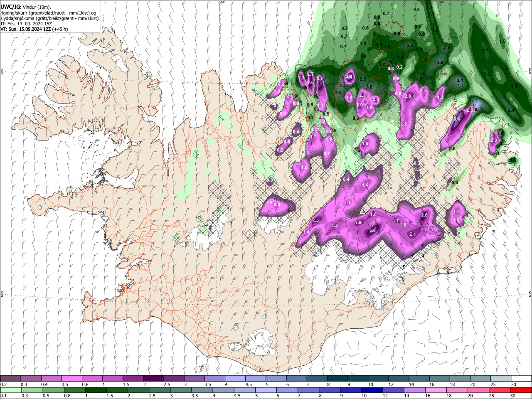
Task: Pick the light lavender 4 swatch in snow scale
Action: click(235, 378)
